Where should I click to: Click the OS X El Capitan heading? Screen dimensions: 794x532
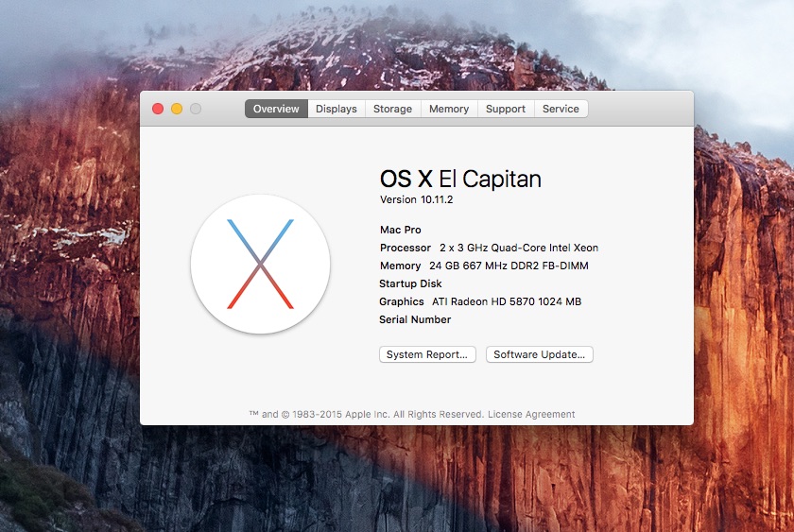pos(460,179)
